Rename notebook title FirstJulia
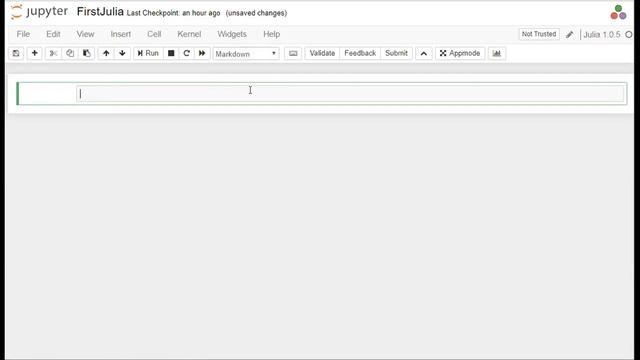The image size is (640, 360). point(100,12)
